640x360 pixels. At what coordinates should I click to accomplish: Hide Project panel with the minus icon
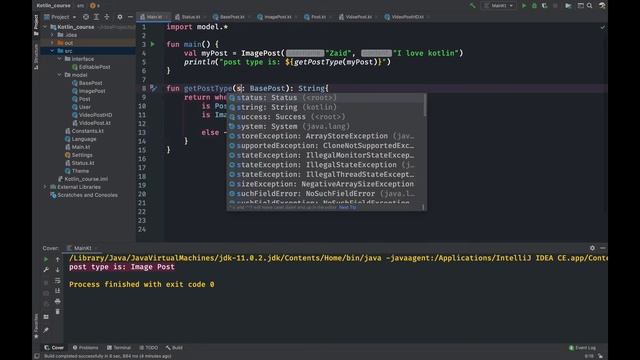click(x=130, y=17)
